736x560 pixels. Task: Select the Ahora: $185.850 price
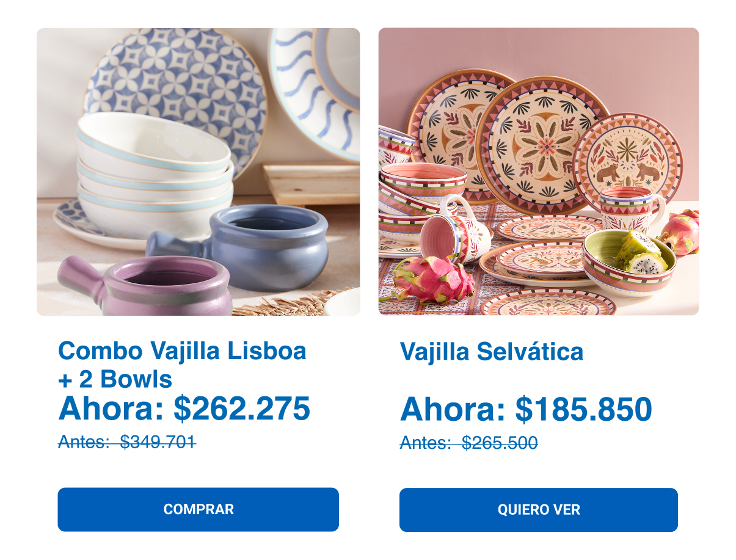click(526, 410)
